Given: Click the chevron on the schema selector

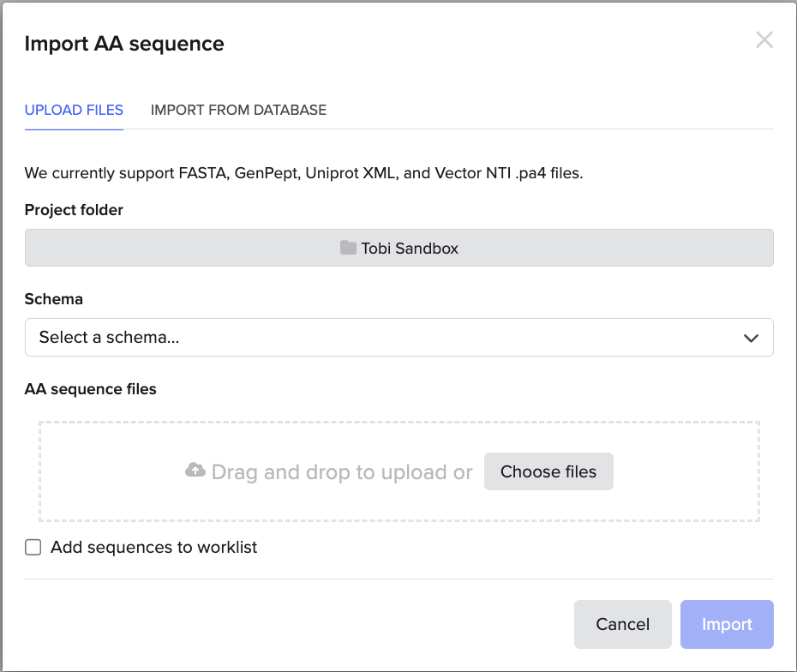Looking at the screenshot, I should pos(751,337).
